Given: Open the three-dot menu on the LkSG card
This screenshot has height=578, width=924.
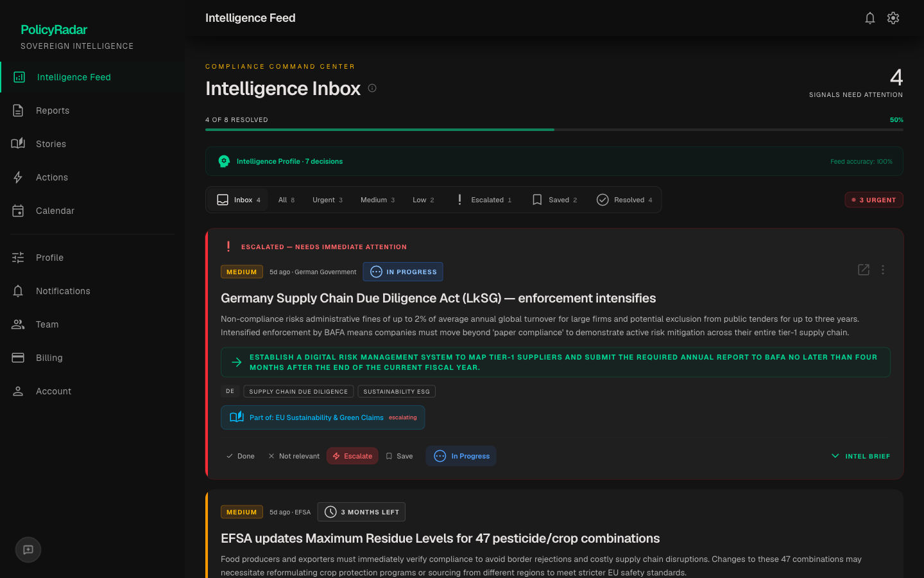Looking at the screenshot, I should (883, 270).
